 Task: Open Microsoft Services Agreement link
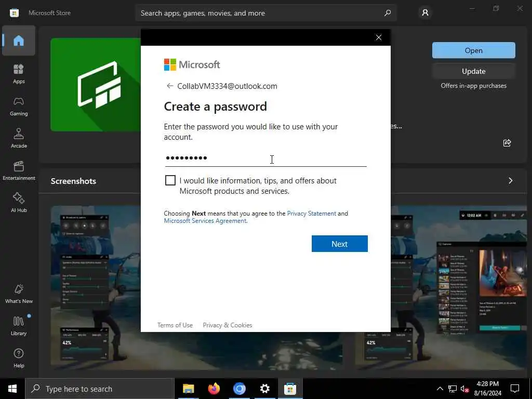coord(205,221)
